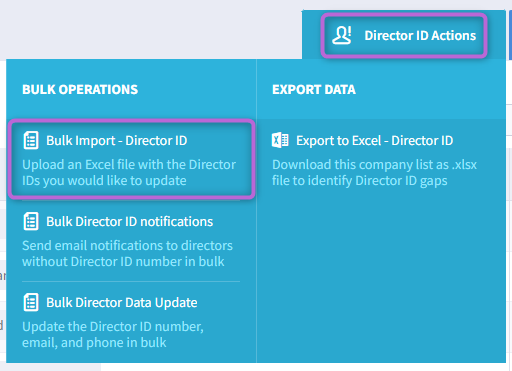Click the 'Send email notifications to directors' description
The image size is (512, 371).
click(127, 254)
